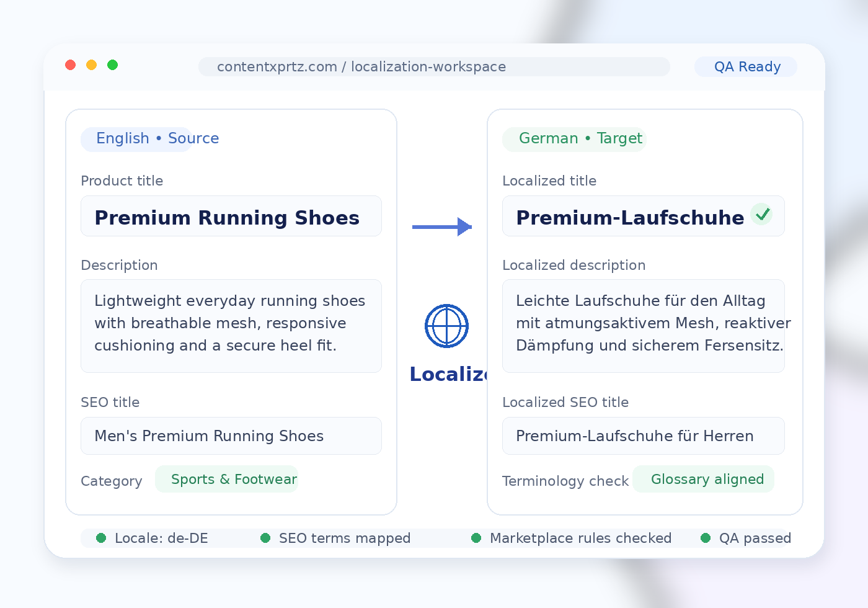Click the Premium Running Shoes title field

tap(231, 216)
